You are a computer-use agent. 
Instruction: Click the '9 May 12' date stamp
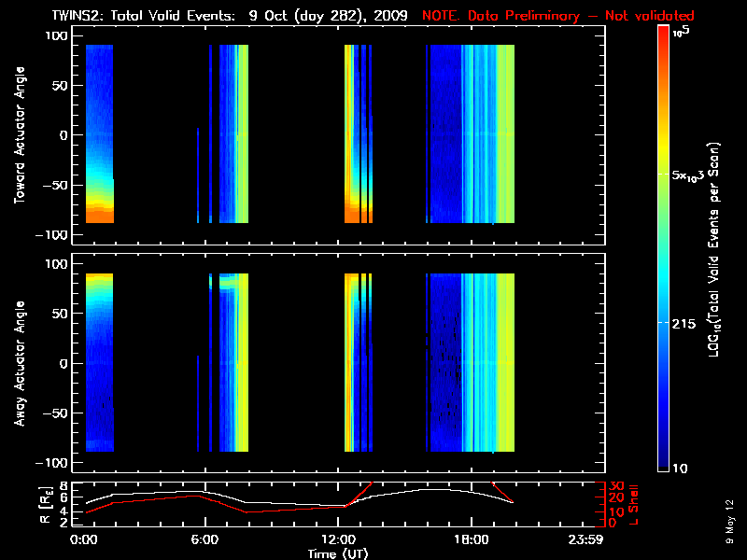[729, 521]
